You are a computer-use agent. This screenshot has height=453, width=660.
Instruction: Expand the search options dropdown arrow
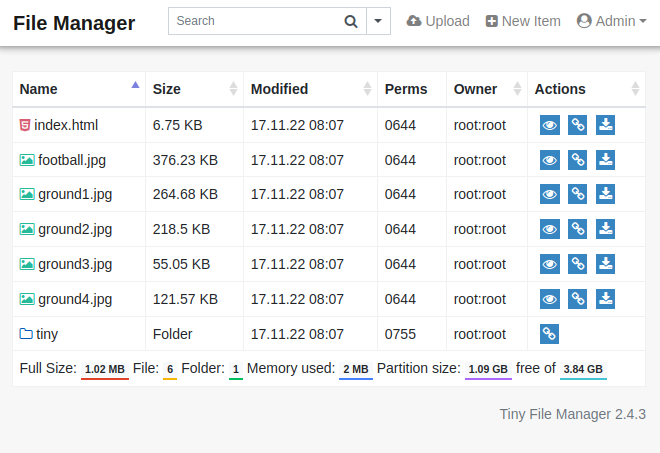(x=378, y=21)
